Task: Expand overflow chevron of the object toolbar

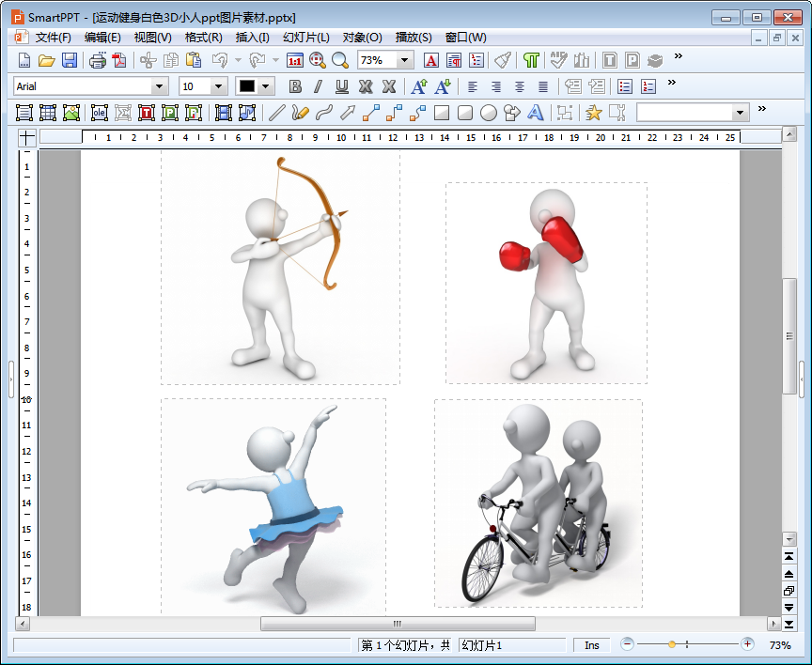Action: pyautogui.click(x=762, y=109)
